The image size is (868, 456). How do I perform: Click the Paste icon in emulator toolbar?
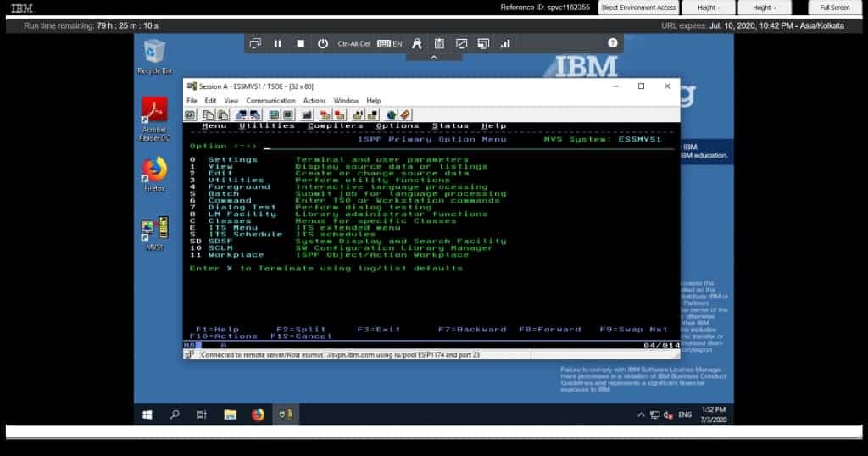point(223,114)
